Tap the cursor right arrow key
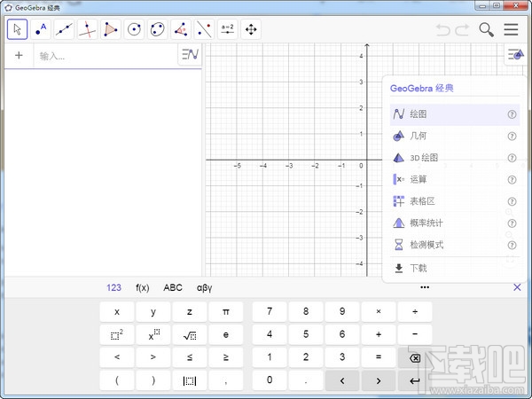Viewport: 532px width, 399px height. pos(379,380)
